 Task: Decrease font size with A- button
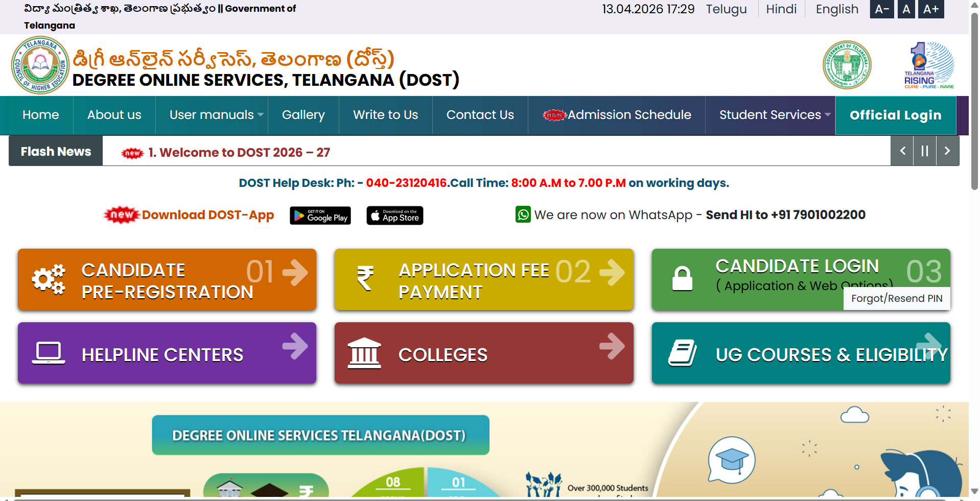pyautogui.click(x=881, y=9)
